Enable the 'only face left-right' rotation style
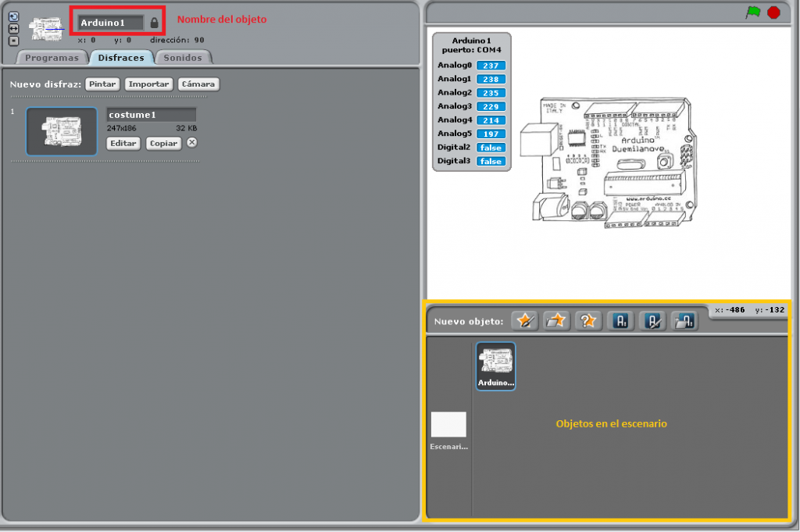 tap(13, 28)
